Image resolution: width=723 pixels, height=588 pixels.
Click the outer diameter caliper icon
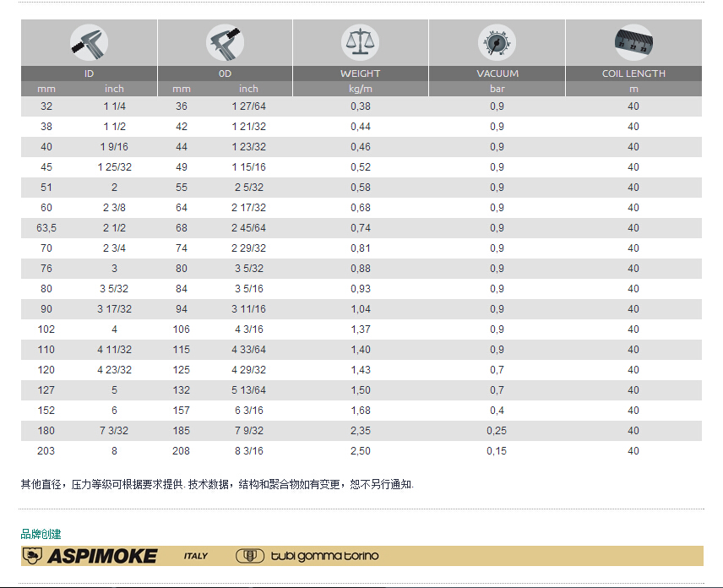tap(225, 41)
